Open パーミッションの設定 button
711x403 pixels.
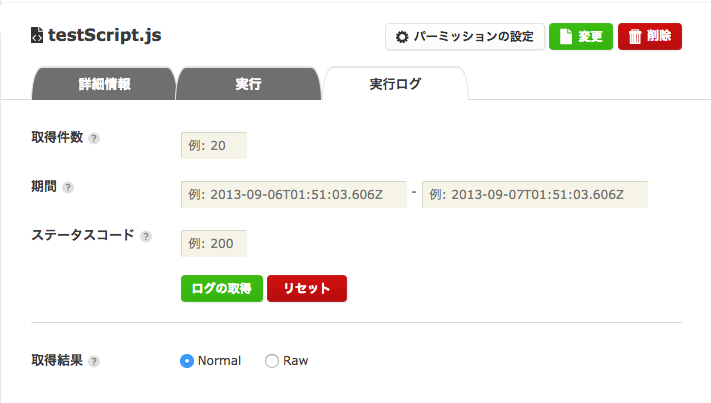465,37
